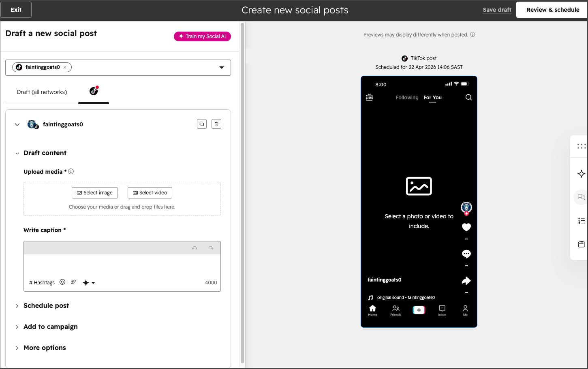Open the calendar panel in the right sidebar
The image size is (588, 369).
tap(581, 244)
